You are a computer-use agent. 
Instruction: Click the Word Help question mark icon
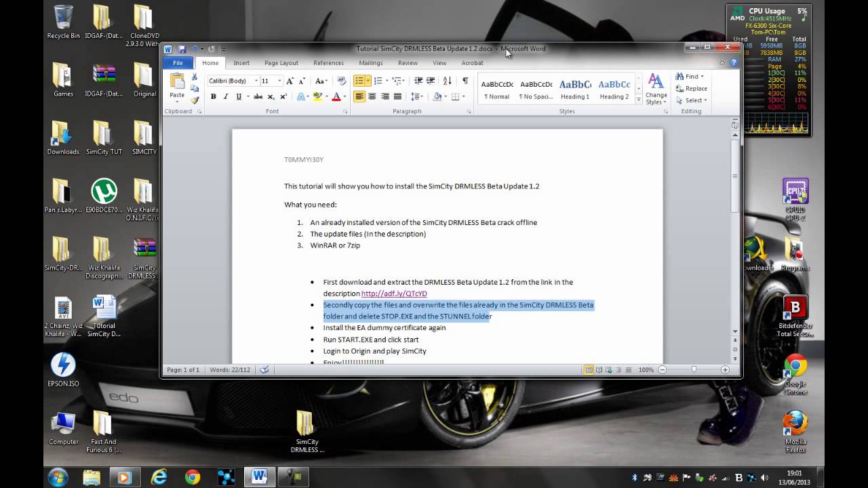click(734, 62)
